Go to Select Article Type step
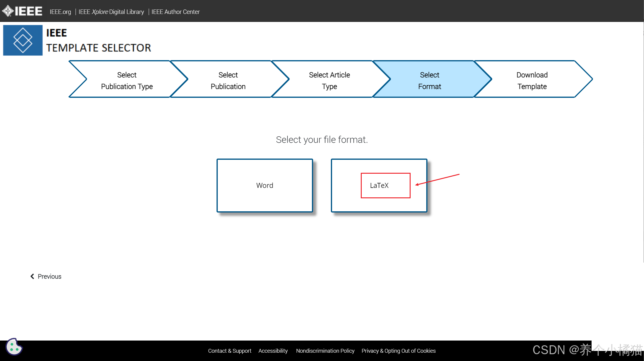 pyautogui.click(x=329, y=80)
